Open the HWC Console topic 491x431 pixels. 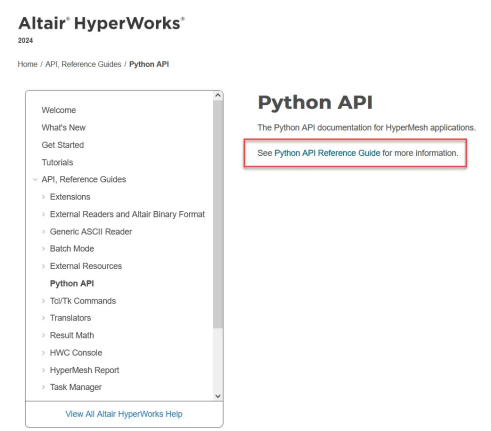(76, 353)
